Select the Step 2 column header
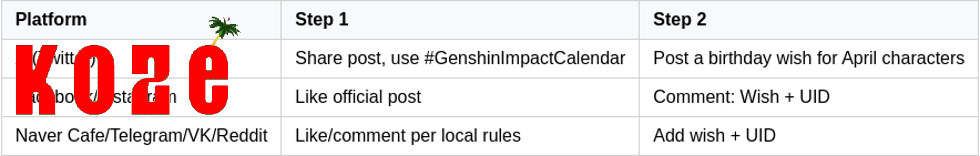 click(679, 19)
